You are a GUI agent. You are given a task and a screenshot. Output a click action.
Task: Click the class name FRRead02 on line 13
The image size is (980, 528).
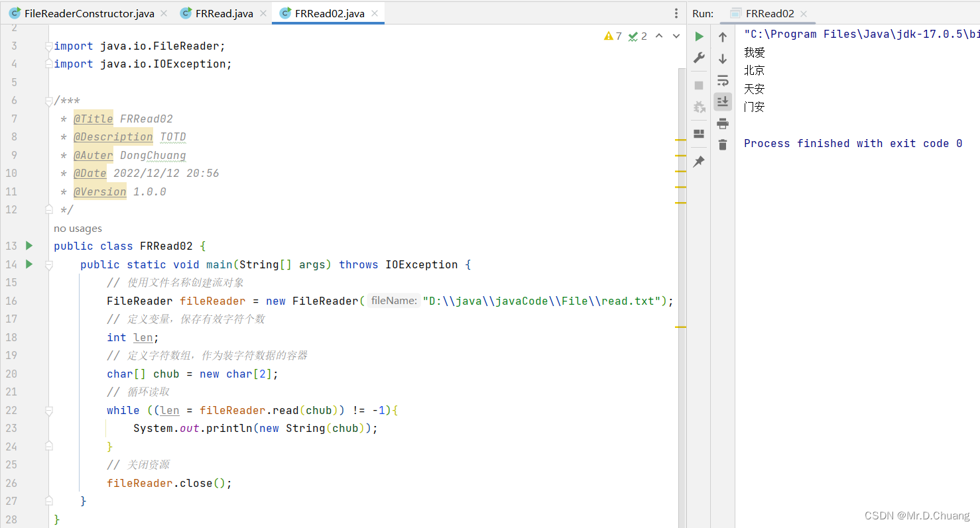(x=166, y=246)
